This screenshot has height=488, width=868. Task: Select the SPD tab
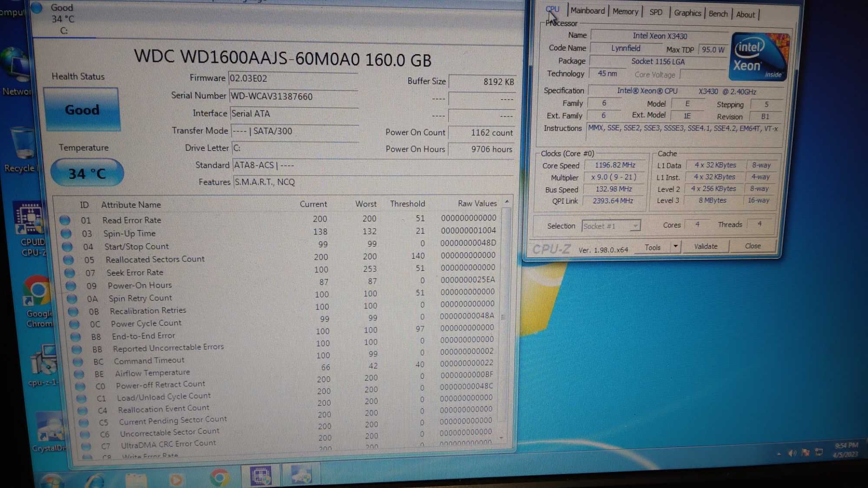[656, 13]
